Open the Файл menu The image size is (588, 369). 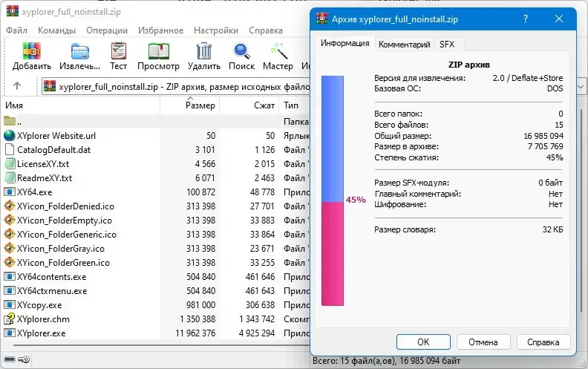[16, 30]
